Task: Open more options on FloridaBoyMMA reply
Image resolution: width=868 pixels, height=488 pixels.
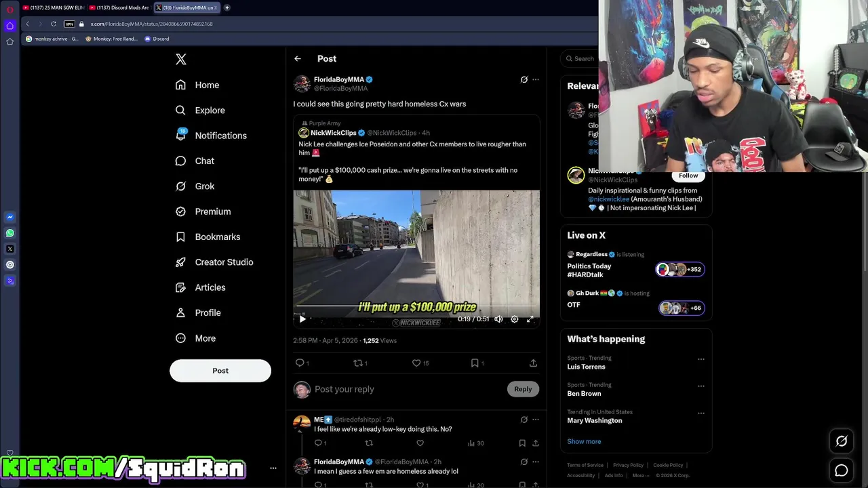Action: [x=536, y=462]
